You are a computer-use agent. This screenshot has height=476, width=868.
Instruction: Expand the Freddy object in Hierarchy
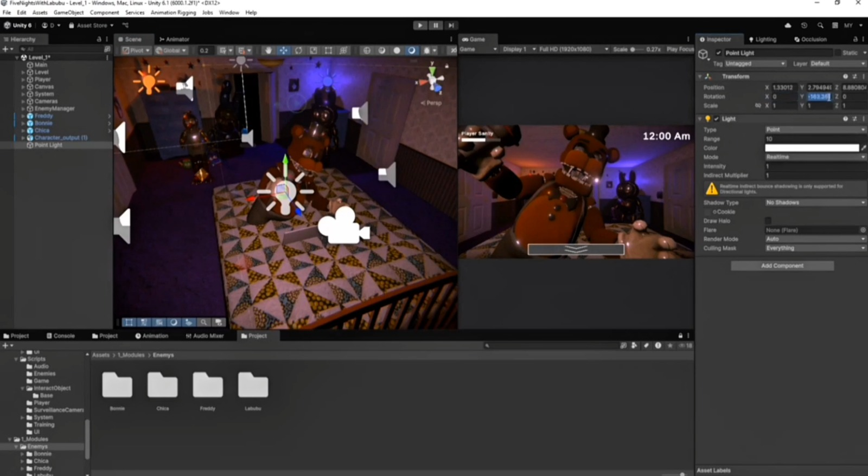coord(23,116)
